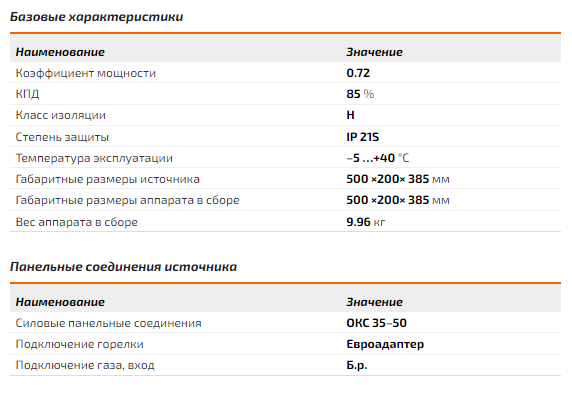Screen dimensions: 572x412
Task: Select the insulation class value H
Action: 350,115
